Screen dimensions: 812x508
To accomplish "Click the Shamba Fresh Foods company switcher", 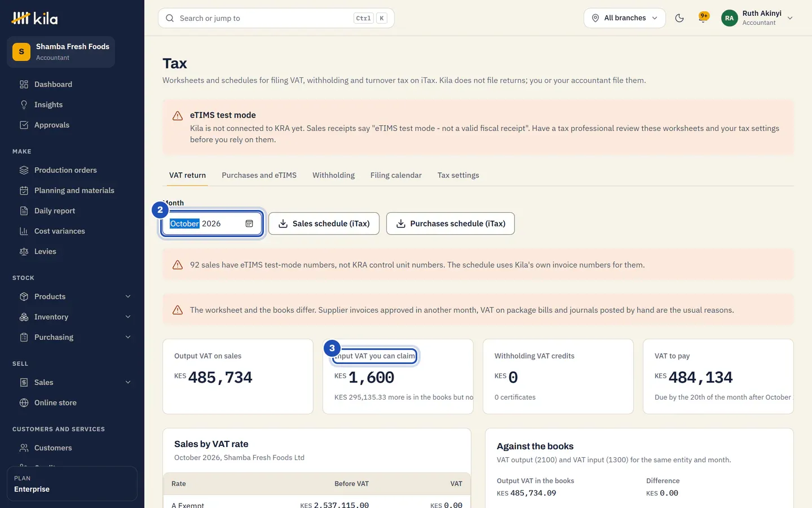I will [61, 52].
